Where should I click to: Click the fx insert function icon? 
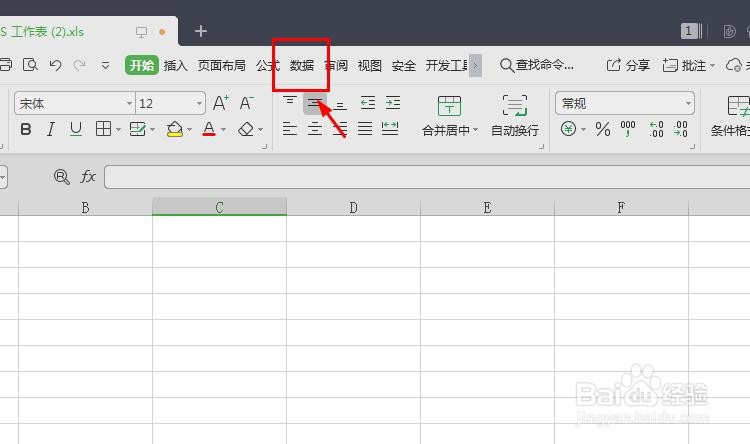pos(88,177)
